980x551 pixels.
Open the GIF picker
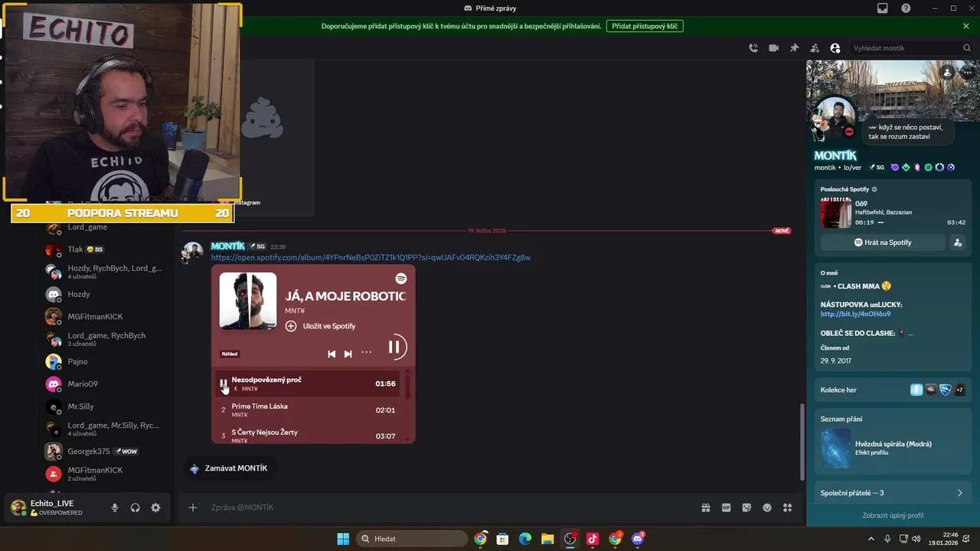(727, 507)
